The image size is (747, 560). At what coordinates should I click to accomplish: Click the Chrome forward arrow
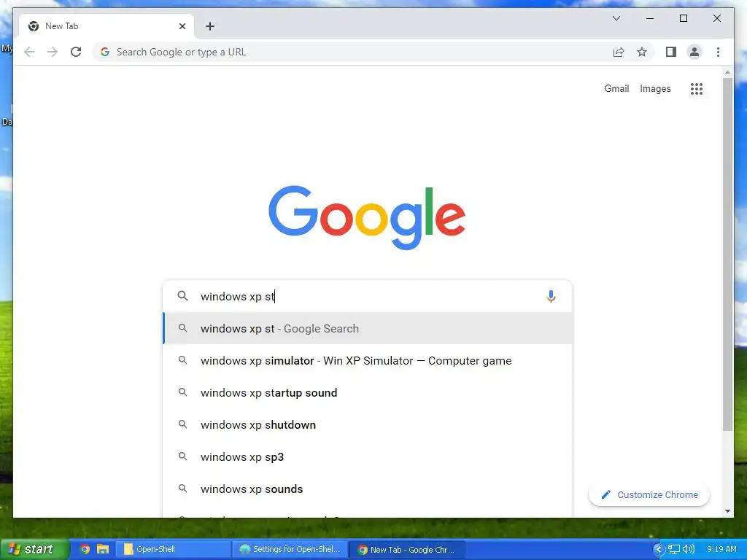pos(53,52)
